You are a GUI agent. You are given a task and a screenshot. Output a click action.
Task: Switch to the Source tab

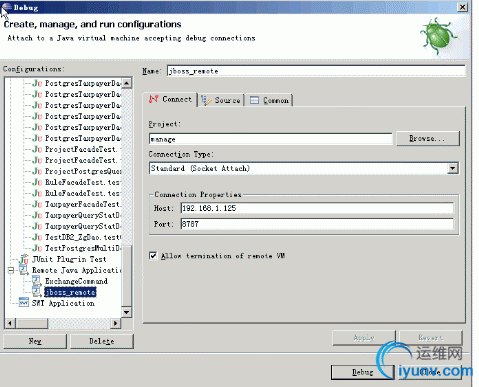[221, 100]
